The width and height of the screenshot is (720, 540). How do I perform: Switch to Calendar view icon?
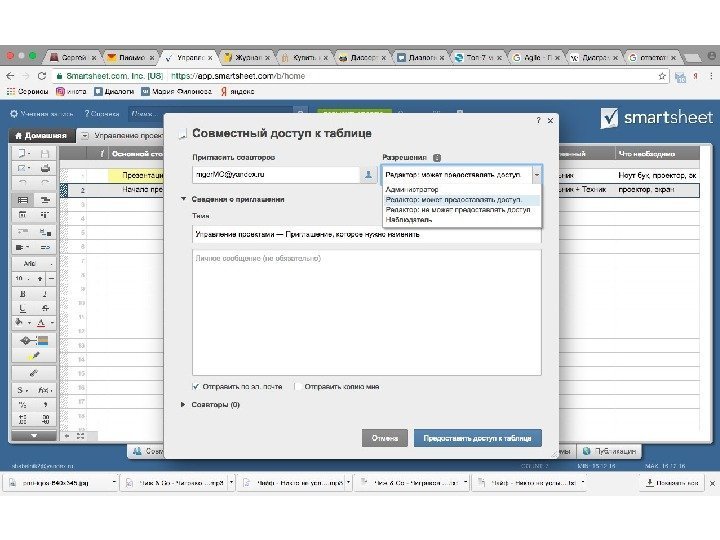pos(22,214)
